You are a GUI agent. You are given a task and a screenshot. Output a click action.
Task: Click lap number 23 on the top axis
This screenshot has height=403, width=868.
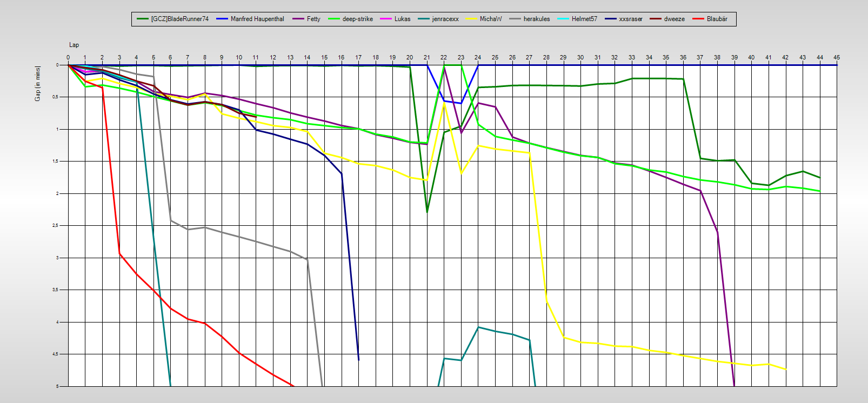coord(461,57)
